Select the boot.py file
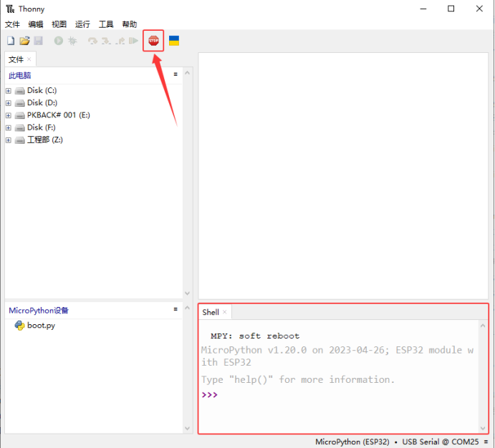 [41, 326]
